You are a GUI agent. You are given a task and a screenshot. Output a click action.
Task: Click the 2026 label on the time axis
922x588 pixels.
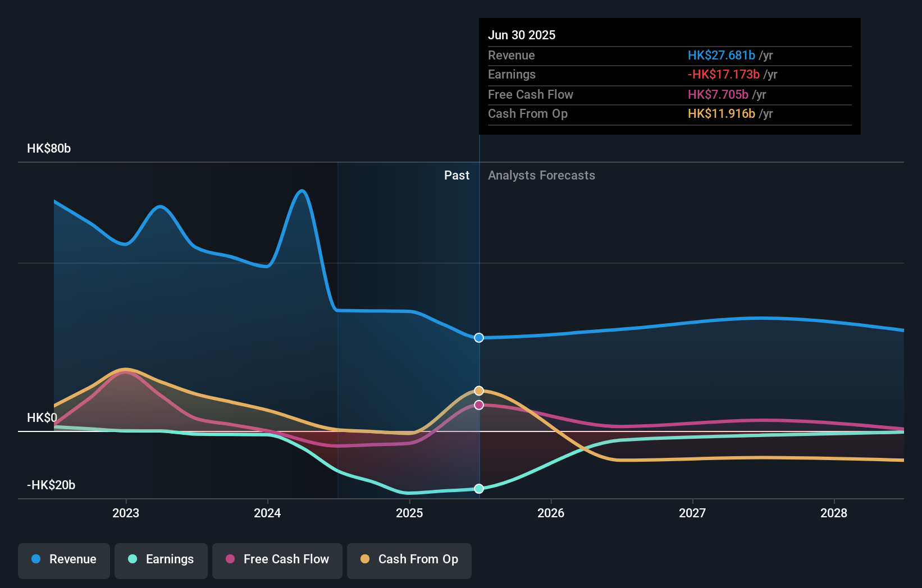tap(551, 512)
